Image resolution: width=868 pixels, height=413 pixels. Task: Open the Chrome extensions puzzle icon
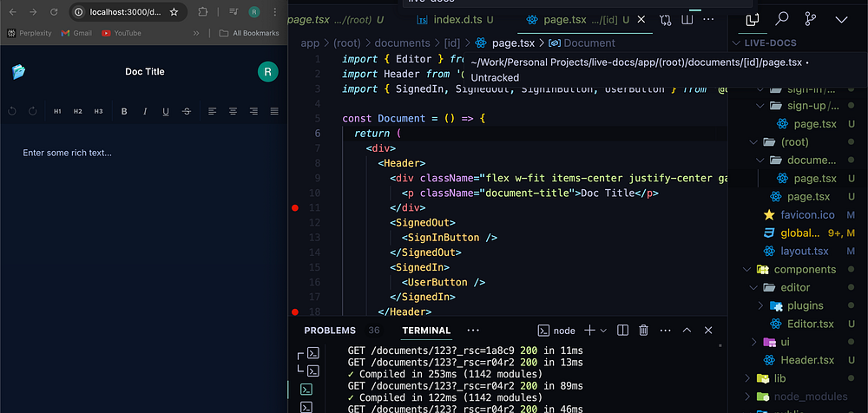click(202, 12)
